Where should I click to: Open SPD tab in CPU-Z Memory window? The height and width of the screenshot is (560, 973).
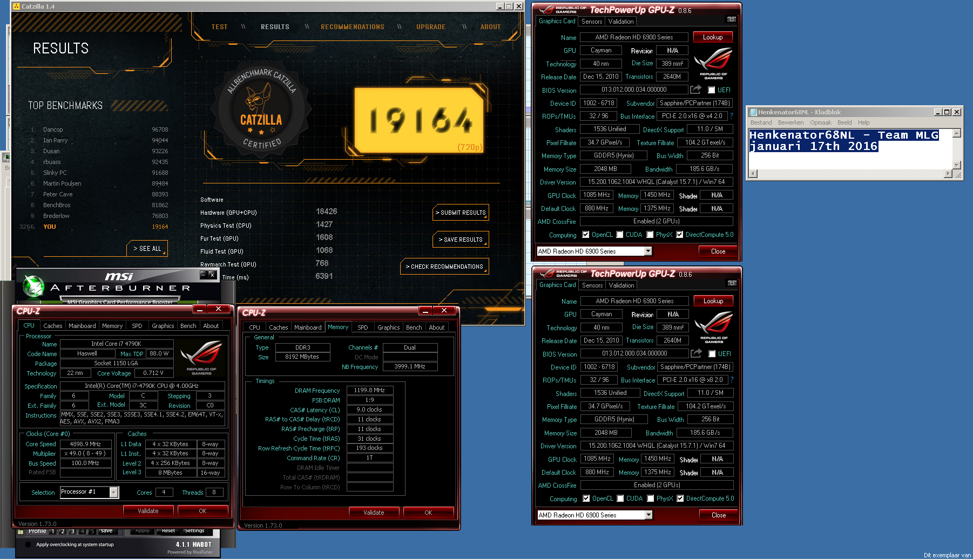click(362, 327)
